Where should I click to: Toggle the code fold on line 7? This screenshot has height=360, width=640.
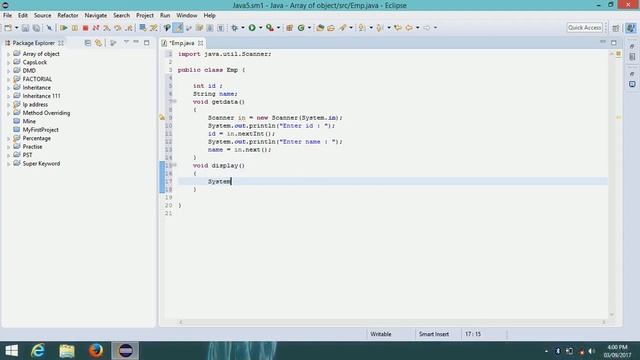click(x=175, y=102)
